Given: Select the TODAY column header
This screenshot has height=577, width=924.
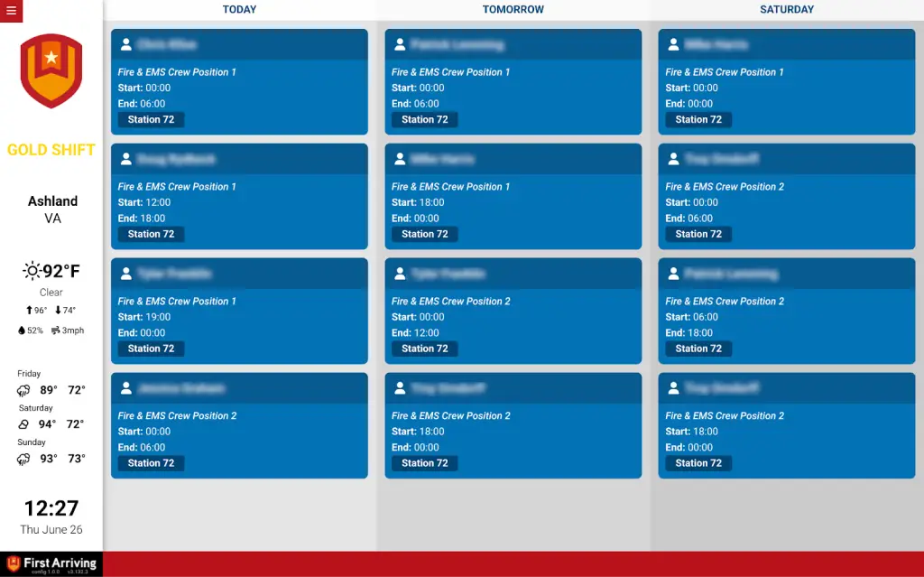Looking at the screenshot, I should click(239, 10).
